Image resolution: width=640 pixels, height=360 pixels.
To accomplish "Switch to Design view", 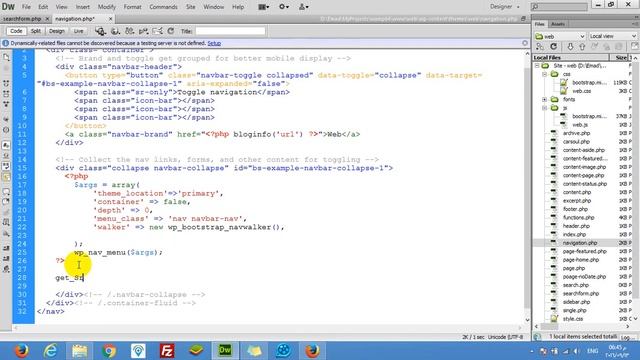I will [57, 31].
